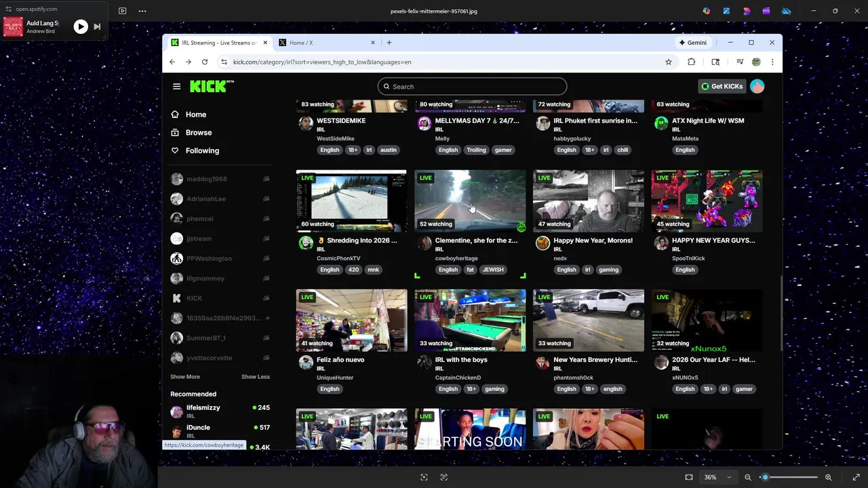Focus the Kick Search field
Viewport: 868px width, 488px height.
[x=472, y=87]
